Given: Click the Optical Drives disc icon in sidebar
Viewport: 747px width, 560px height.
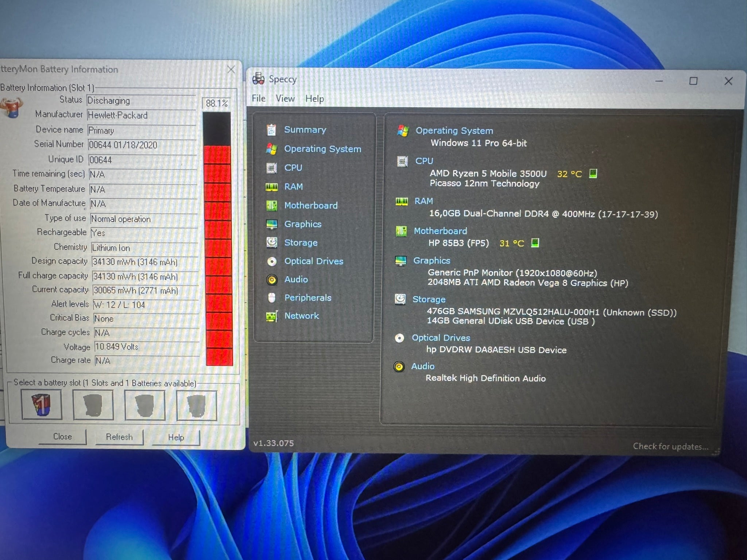Looking at the screenshot, I should (272, 261).
